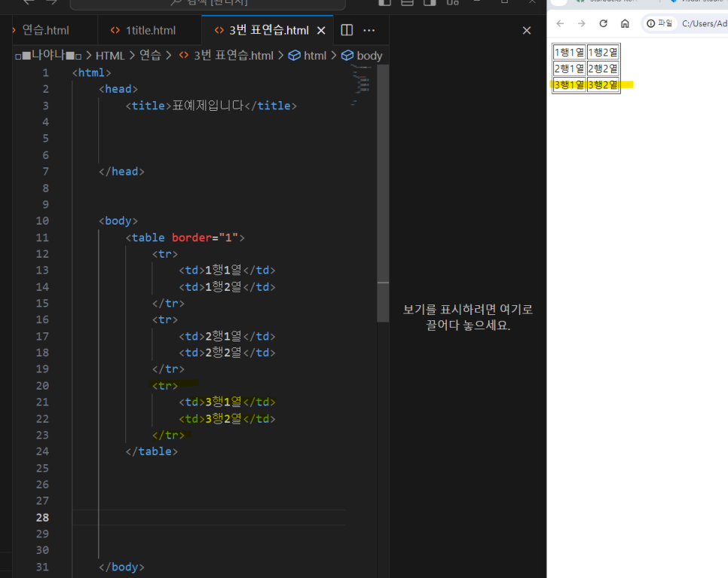Select the 3번 표연습.html tab

pyautogui.click(x=268, y=30)
